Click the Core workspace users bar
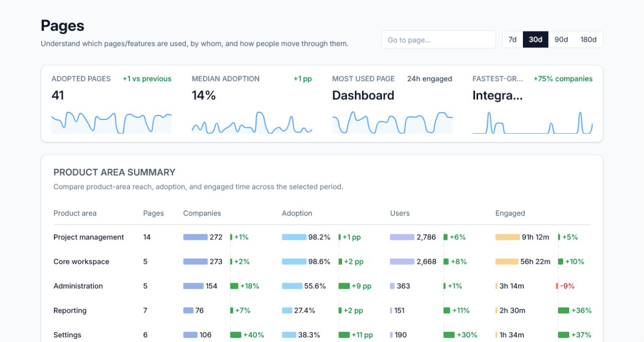644x342 pixels. (x=402, y=262)
